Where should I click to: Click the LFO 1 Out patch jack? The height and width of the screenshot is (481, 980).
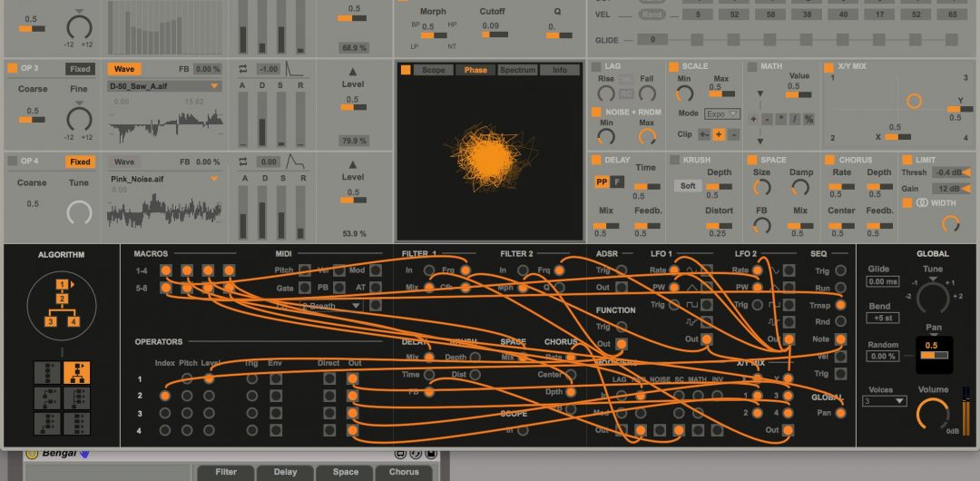point(706,339)
